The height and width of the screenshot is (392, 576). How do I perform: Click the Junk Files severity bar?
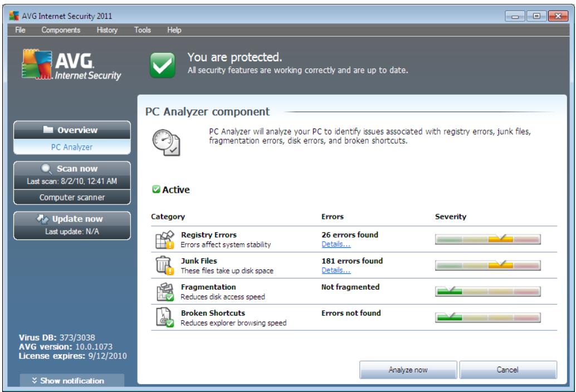coord(487,265)
